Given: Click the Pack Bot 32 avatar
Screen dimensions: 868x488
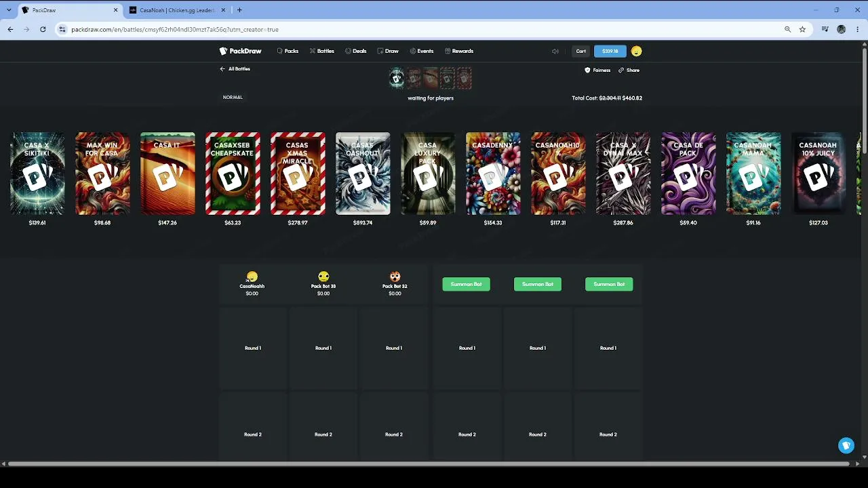Looking at the screenshot, I should pyautogui.click(x=395, y=277).
